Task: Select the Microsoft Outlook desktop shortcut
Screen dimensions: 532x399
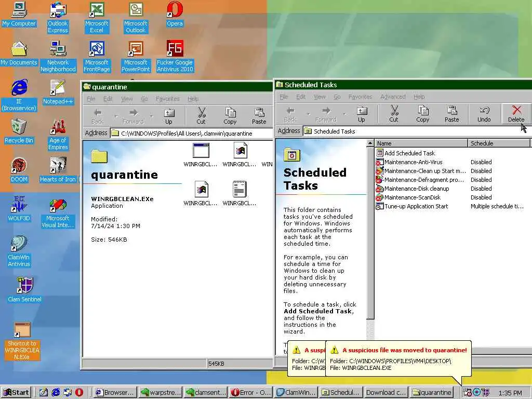Action: [x=136, y=17]
